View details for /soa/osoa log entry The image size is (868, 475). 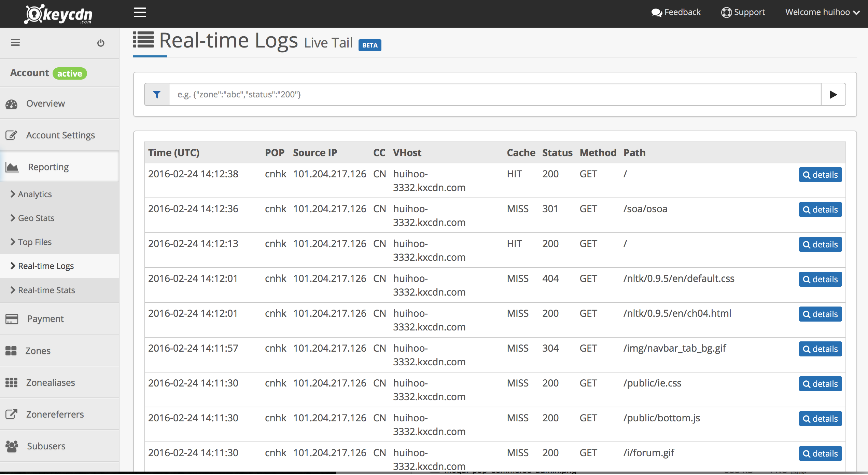tap(820, 209)
